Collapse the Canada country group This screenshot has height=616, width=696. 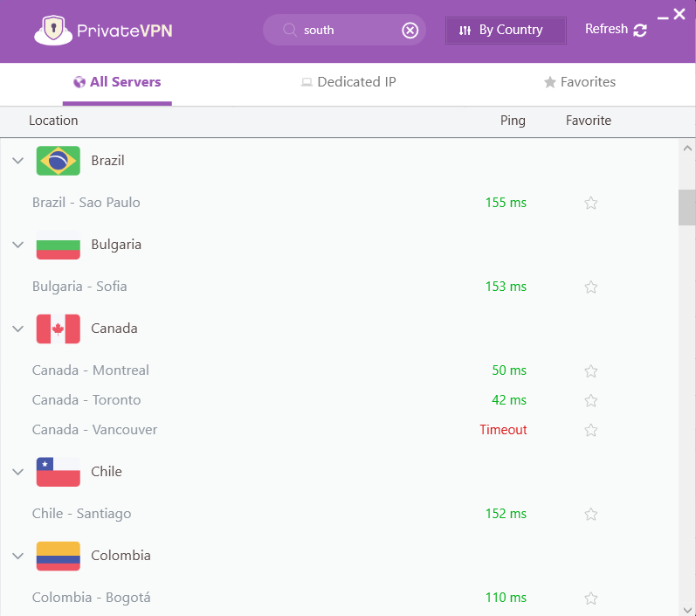coord(17,329)
